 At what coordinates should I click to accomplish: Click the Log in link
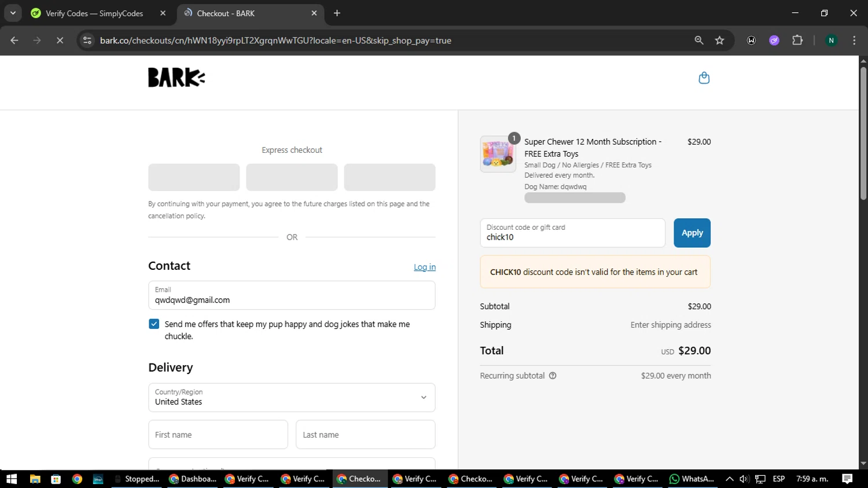(x=425, y=267)
